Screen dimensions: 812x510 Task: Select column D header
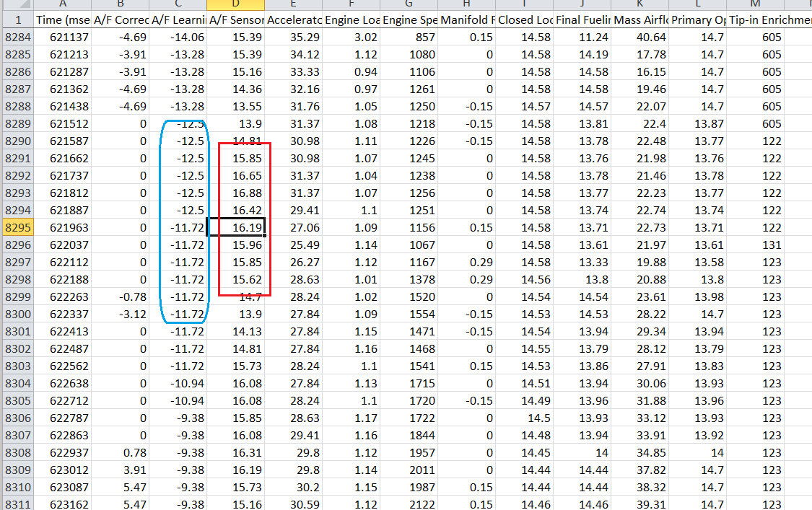tap(235, 5)
